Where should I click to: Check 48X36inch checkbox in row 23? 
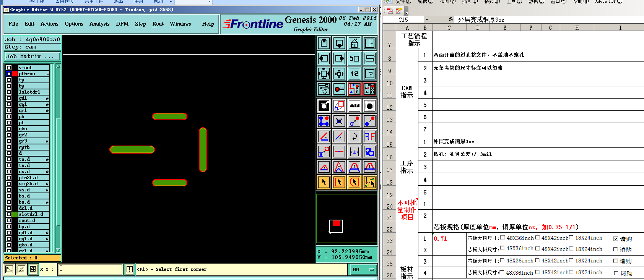pyautogui.click(x=503, y=238)
